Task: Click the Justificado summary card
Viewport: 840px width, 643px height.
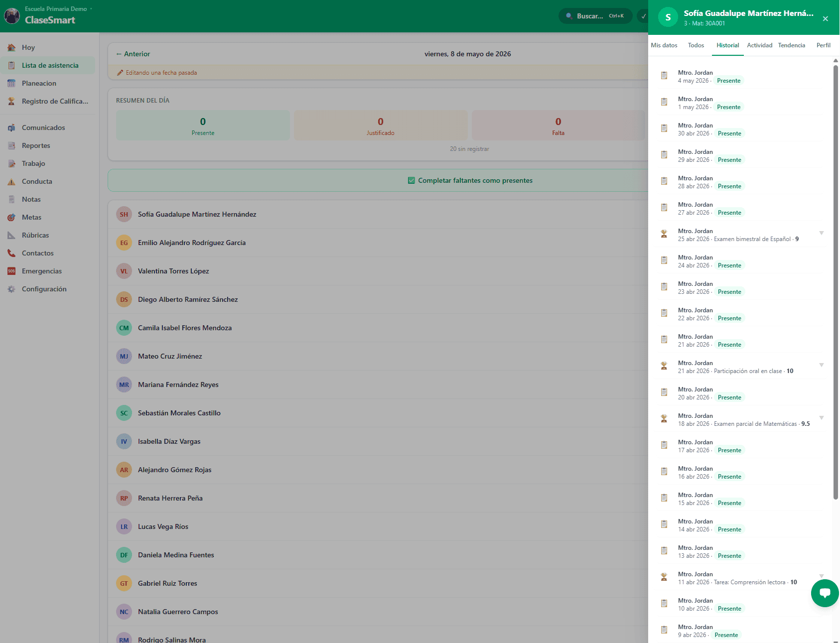Action: tap(380, 126)
